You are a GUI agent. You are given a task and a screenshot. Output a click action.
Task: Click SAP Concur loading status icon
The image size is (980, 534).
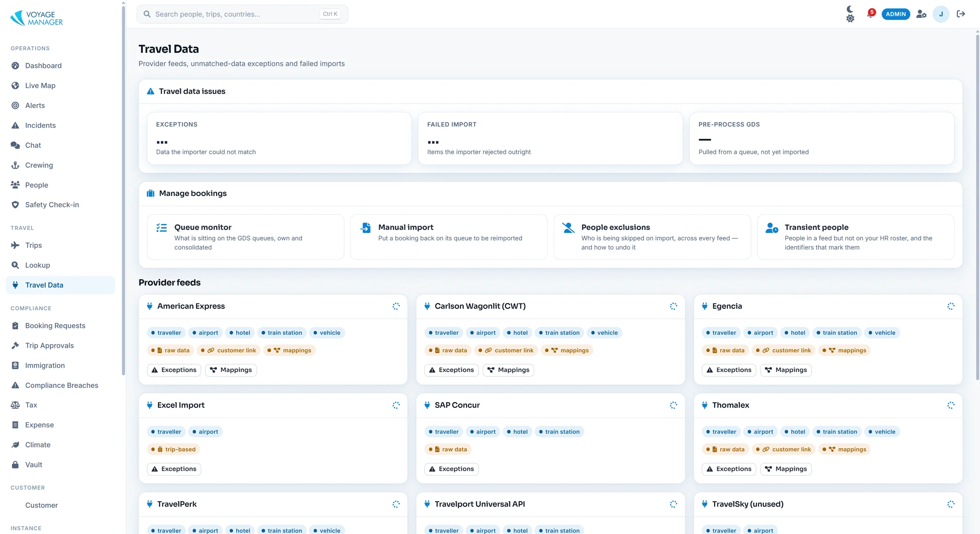click(673, 405)
